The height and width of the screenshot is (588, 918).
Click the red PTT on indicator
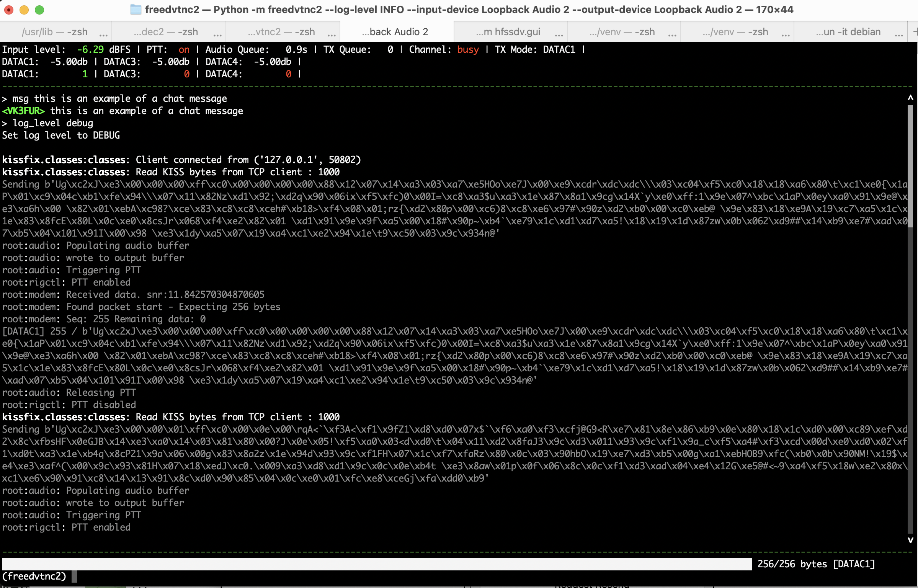(184, 50)
